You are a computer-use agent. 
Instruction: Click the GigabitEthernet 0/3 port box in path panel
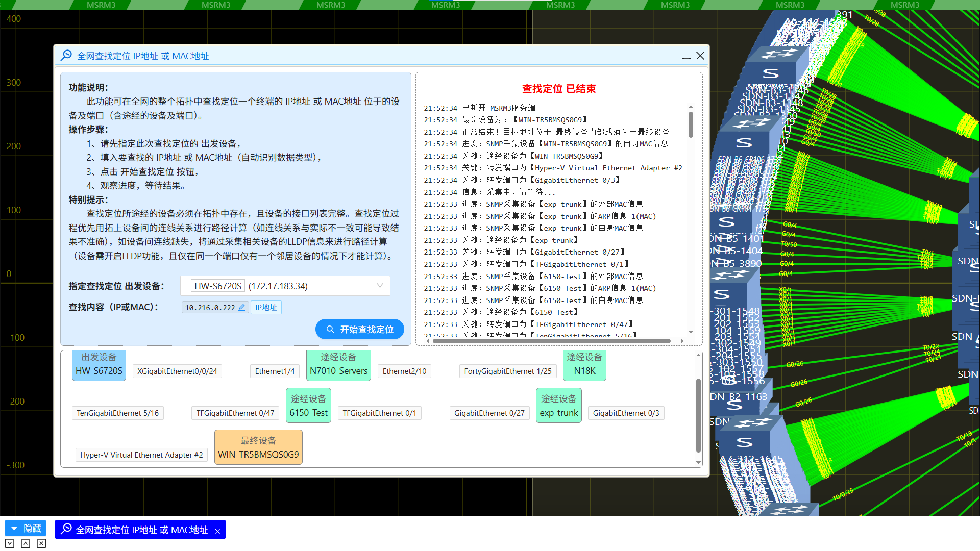626,413
